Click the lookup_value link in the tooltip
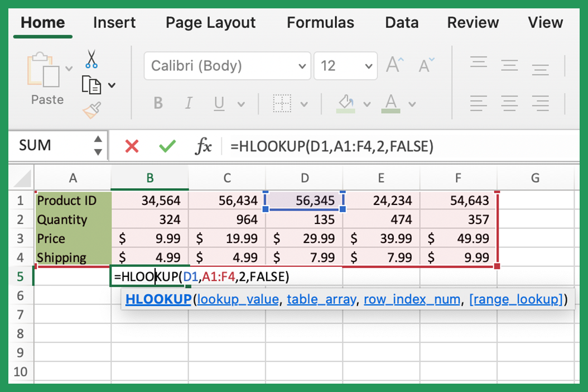 coord(238,299)
